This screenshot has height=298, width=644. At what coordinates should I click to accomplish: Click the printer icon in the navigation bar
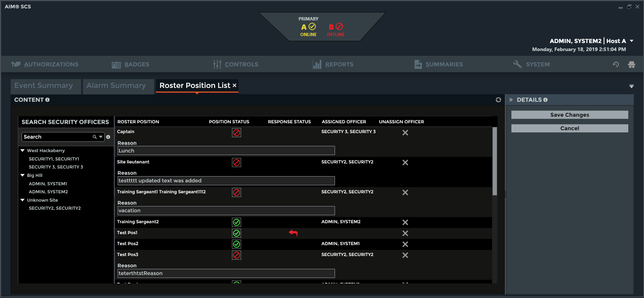click(631, 65)
